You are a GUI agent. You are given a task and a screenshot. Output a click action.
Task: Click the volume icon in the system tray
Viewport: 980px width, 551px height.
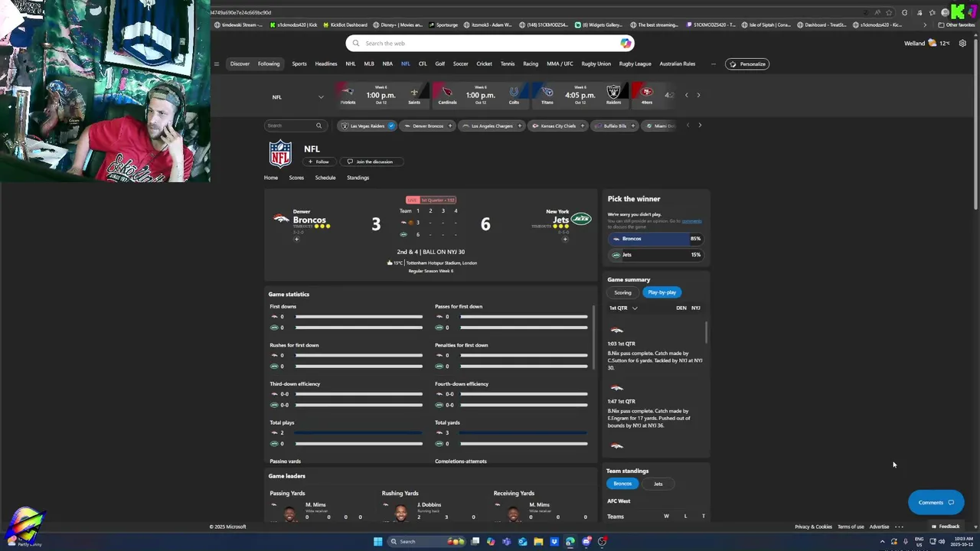[x=941, y=542]
